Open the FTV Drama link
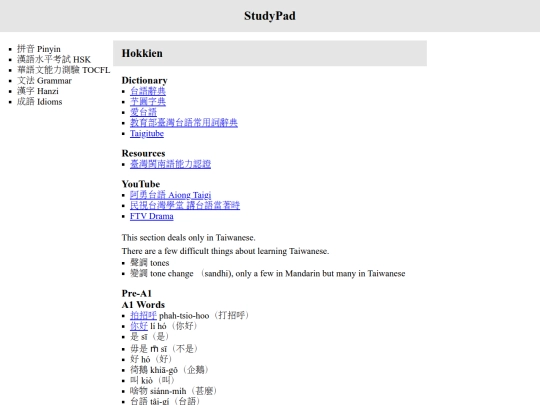The width and height of the screenshot is (540, 405). 152,216
